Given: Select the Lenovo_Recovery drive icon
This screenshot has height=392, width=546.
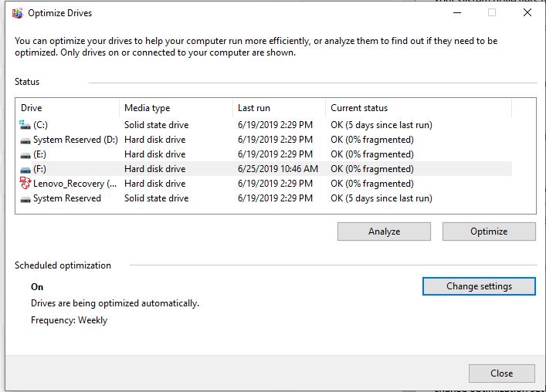Looking at the screenshot, I should [25, 183].
